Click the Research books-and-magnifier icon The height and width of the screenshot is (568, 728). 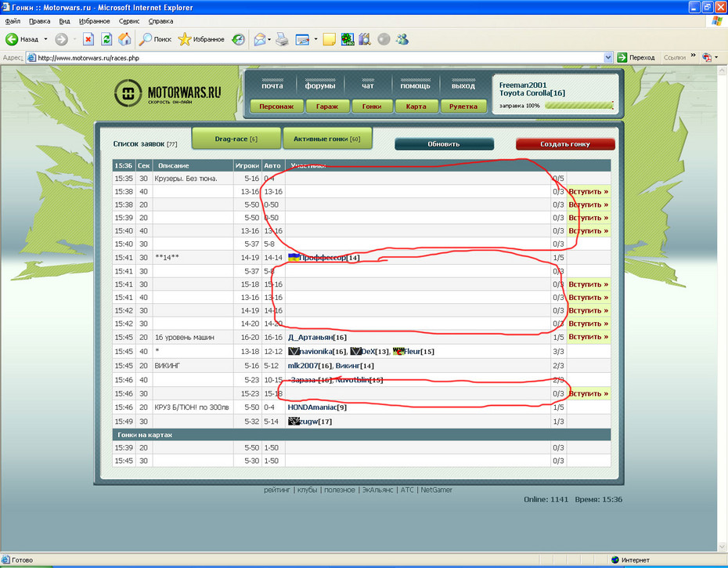coord(365,39)
